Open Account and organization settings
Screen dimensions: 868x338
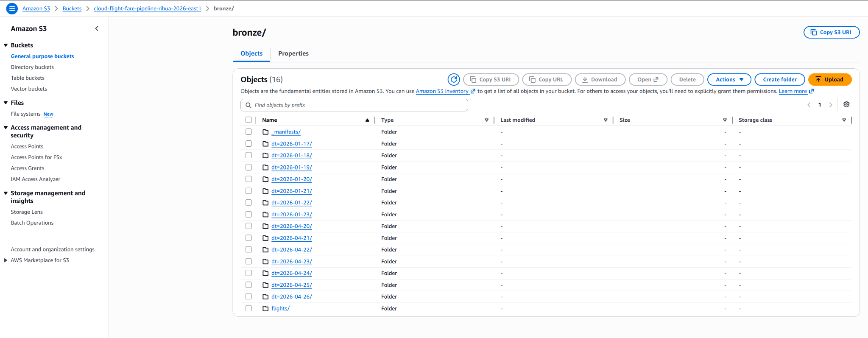(x=53, y=249)
